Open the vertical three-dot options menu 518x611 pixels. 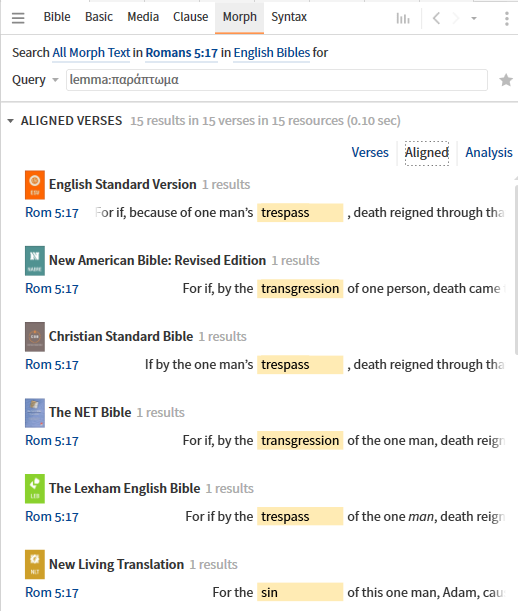pos(507,18)
